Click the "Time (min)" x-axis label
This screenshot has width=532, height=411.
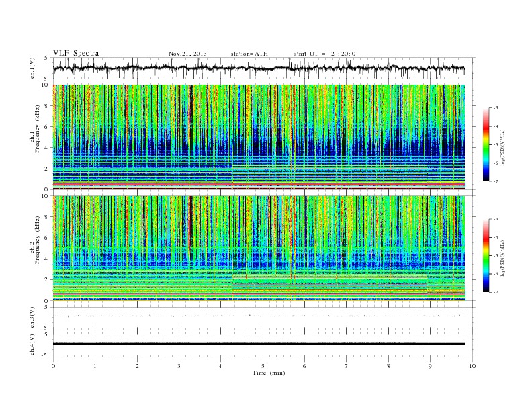click(x=269, y=373)
